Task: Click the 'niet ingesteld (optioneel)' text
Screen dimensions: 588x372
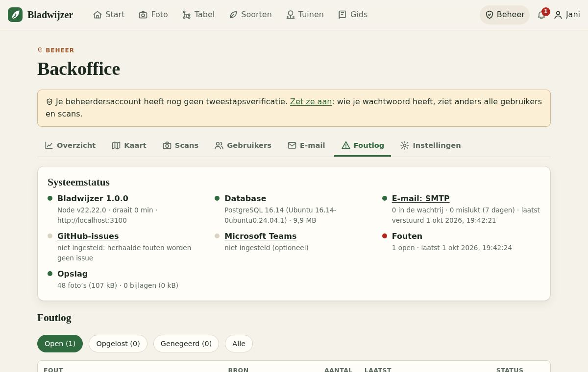Action: (x=267, y=248)
